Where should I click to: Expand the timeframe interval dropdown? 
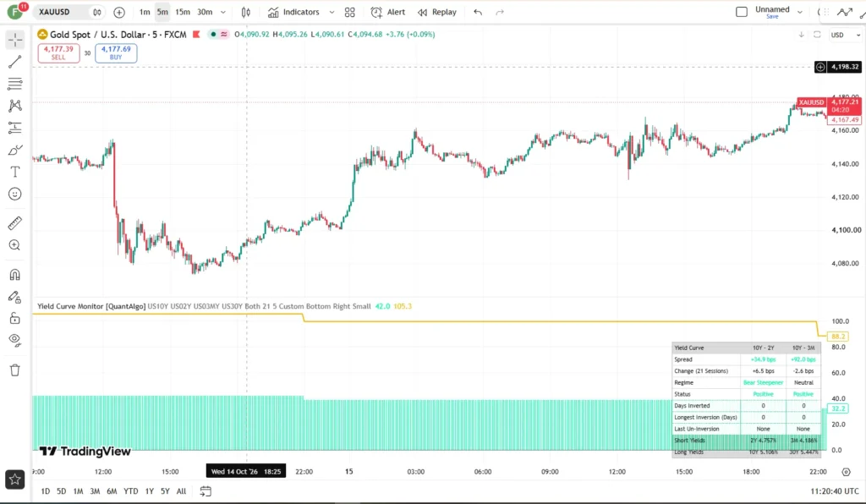click(x=223, y=12)
